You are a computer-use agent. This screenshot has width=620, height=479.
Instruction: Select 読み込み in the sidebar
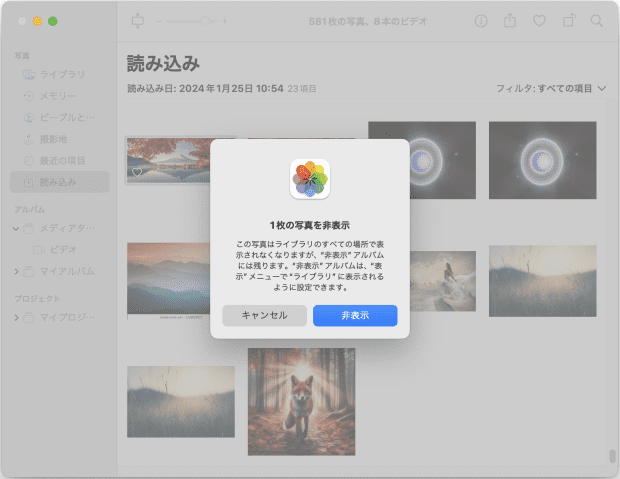tap(60, 182)
